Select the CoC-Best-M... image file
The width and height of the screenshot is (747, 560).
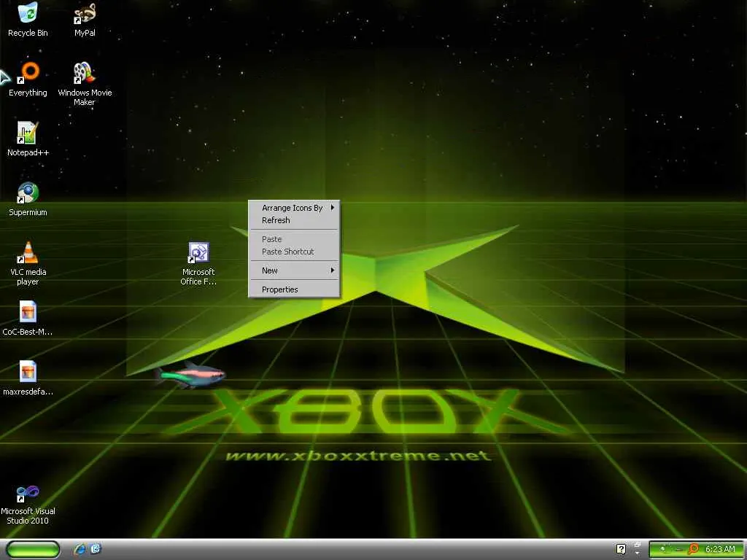click(x=28, y=318)
